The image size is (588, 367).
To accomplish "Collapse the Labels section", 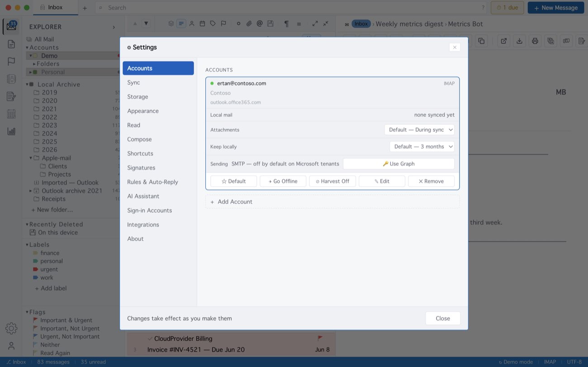I will (x=27, y=245).
